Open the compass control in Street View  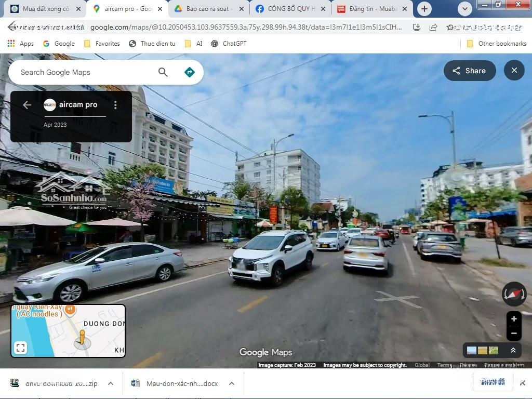[x=513, y=294]
